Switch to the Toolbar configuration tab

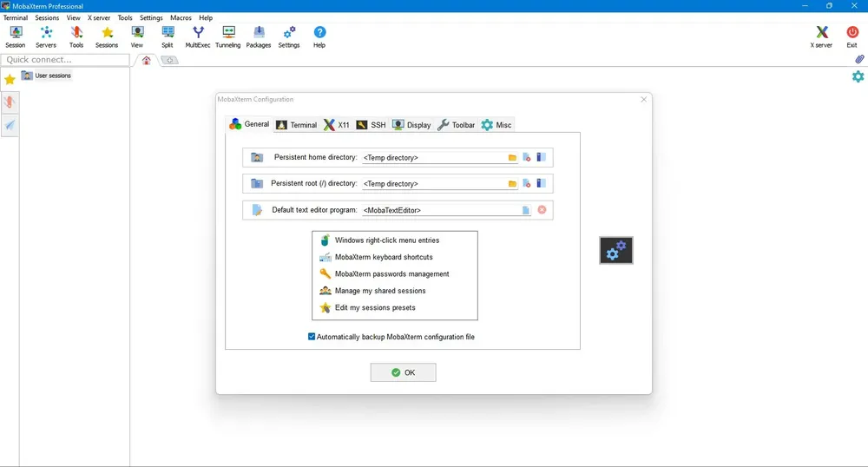point(457,125)
